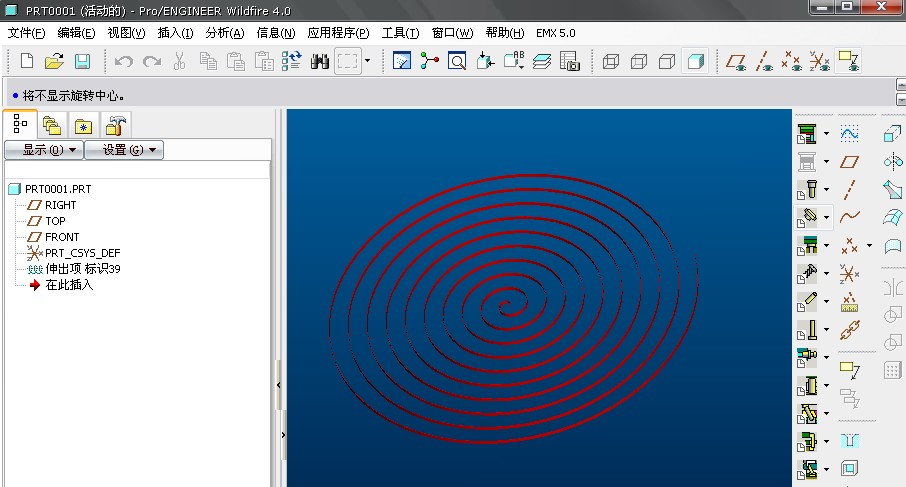Image resolution: width=906 pixels, height=487 pixels.
Task: Click the EMX mold base assembly icon
Action: [x=807, y=134]
